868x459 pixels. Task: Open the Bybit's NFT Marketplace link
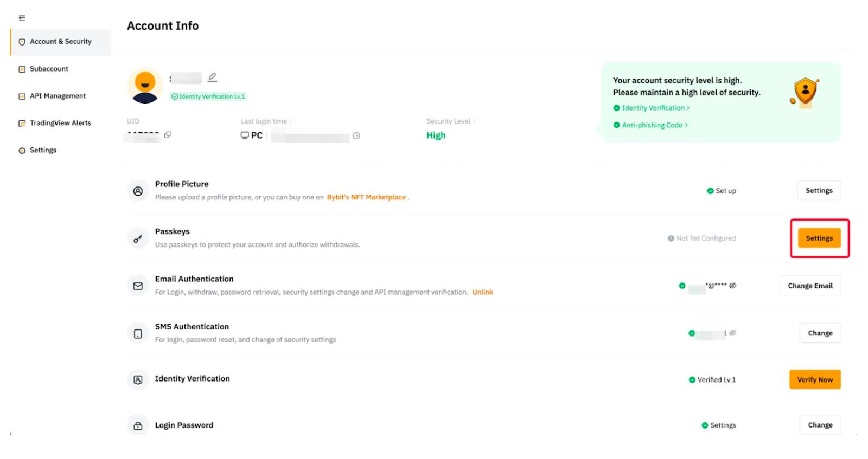click(366, 197)
